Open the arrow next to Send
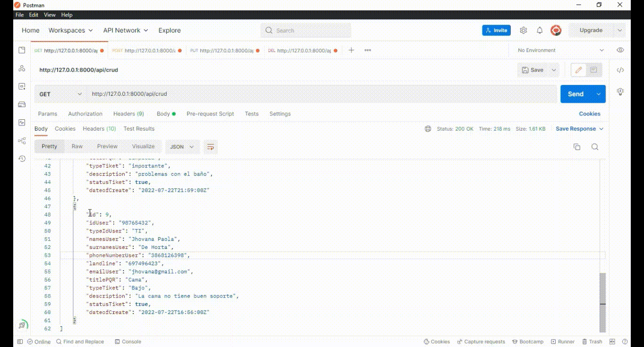 [599, 94]
